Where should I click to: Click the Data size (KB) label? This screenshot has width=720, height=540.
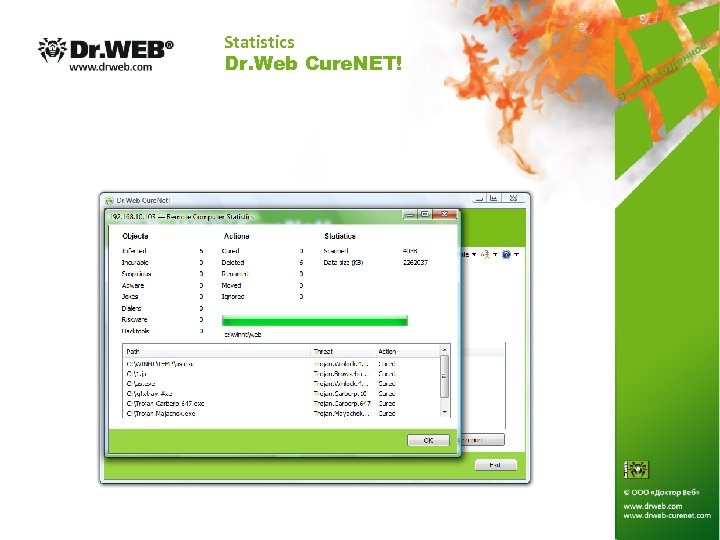click(x=343, y=263)
